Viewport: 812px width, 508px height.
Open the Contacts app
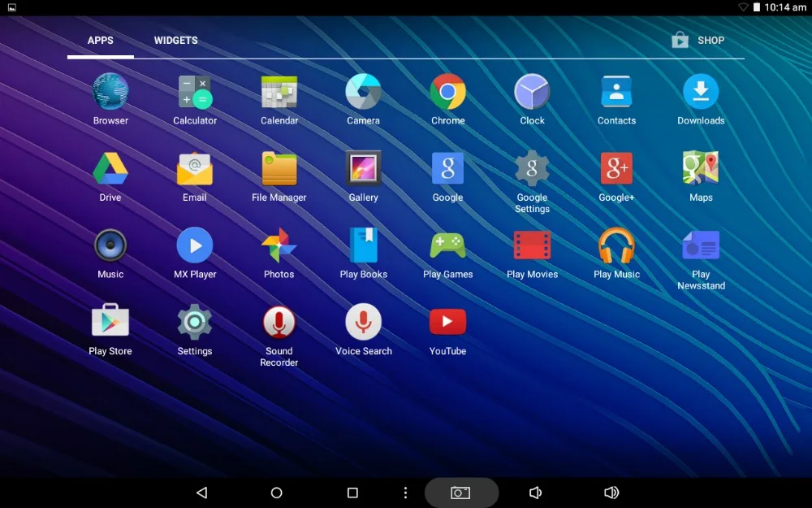pos(616,92)
